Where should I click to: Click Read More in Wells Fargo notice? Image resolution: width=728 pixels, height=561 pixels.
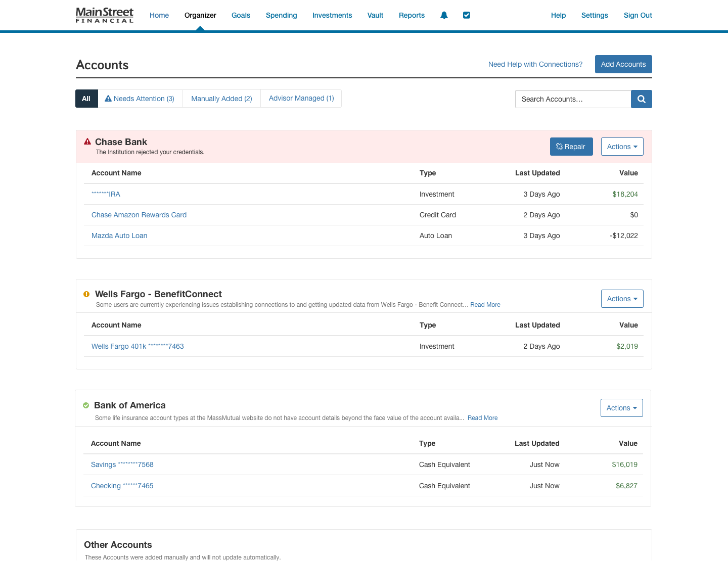tap(485, 305)
